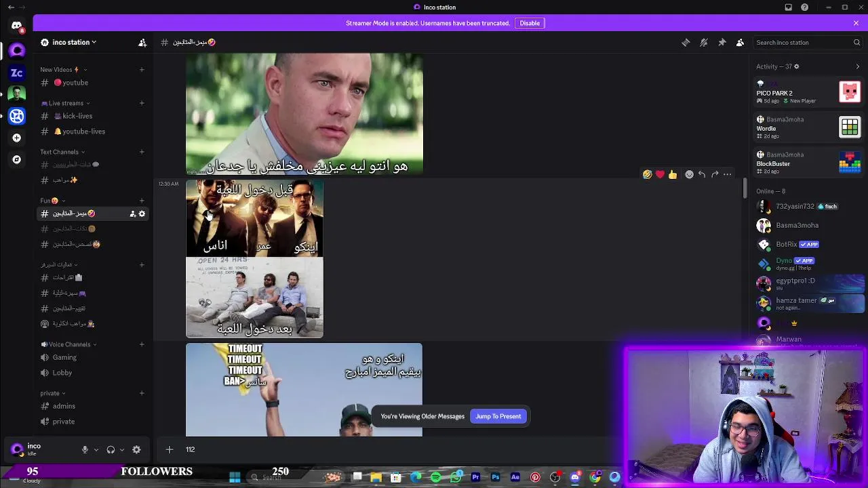Click search magnifier icon
The width and height of the screenshot is (868, 488).
(x=856, y=43)
